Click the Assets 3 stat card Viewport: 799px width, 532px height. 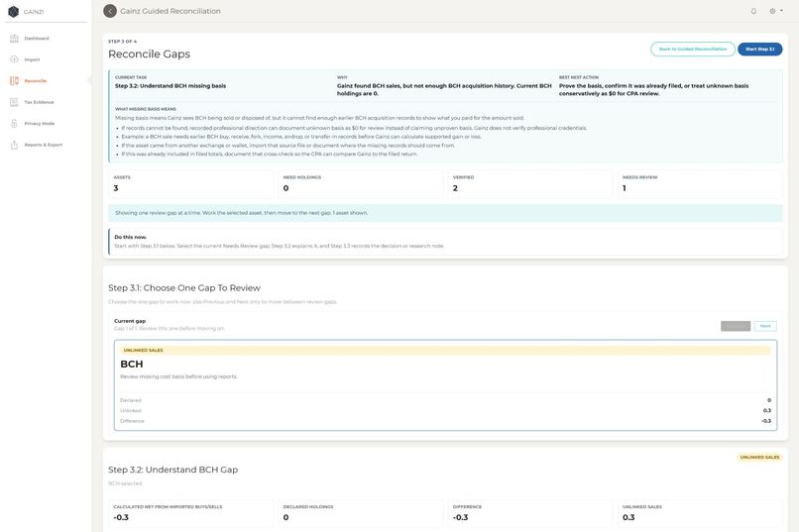coord(190,184)
